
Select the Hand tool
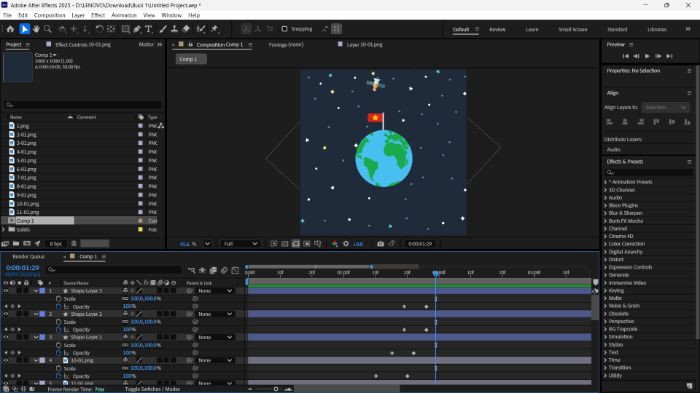click(x=36, y=29)
